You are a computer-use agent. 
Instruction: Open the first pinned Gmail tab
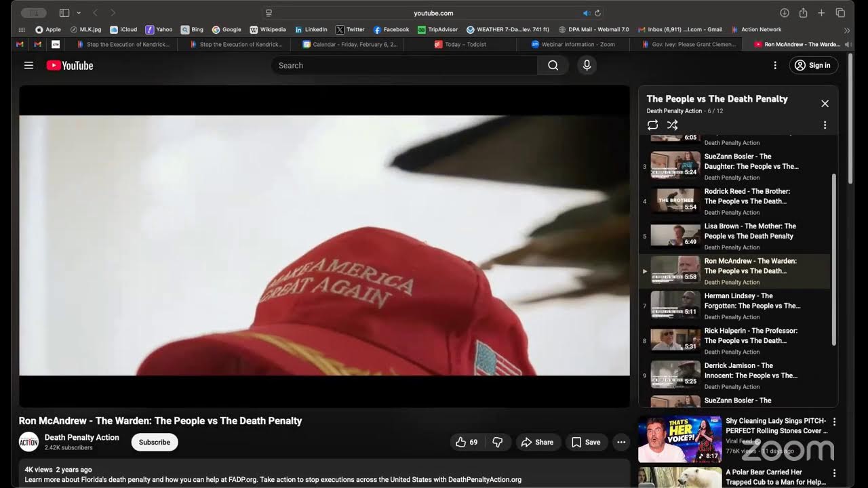point(20,44)
